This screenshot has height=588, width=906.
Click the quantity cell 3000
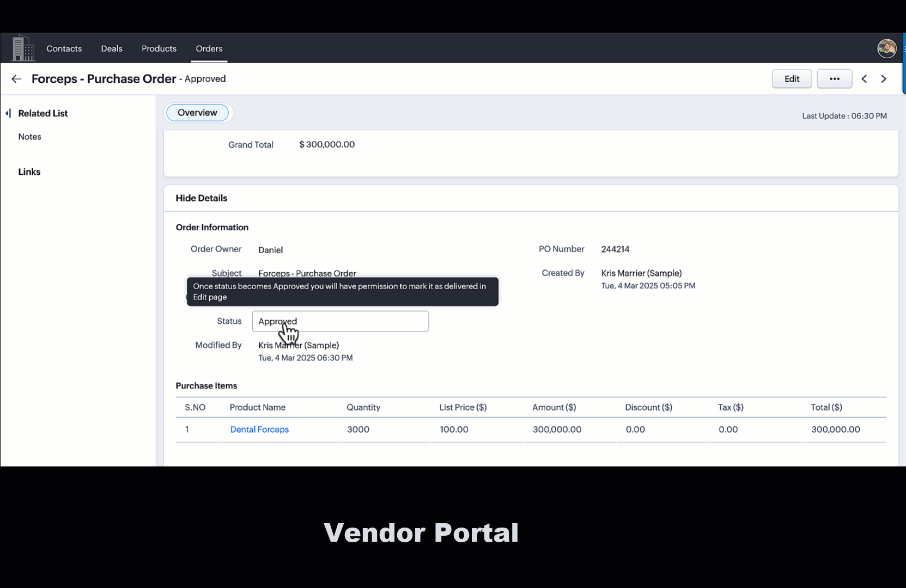point(358,430)
